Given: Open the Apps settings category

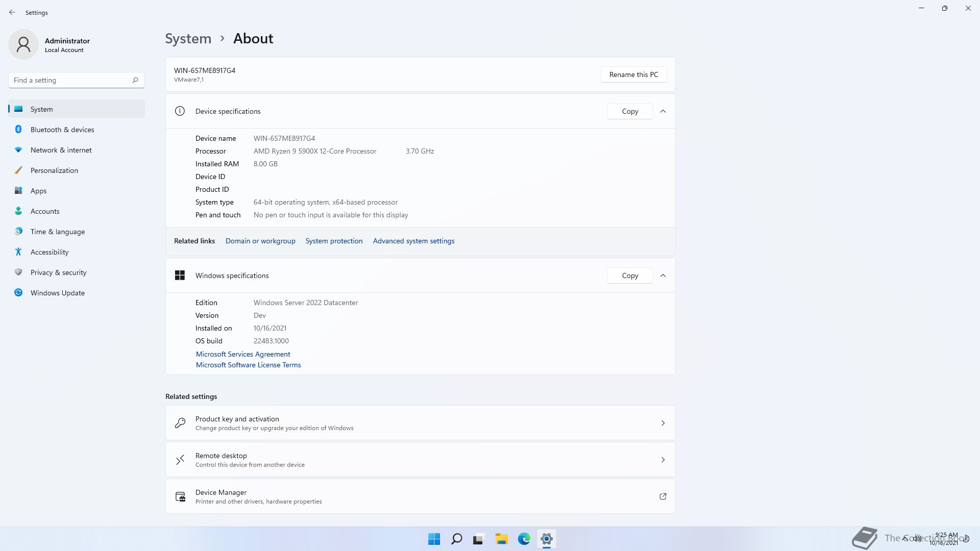Looking at the screenshot, I should (x=77, y=191).
